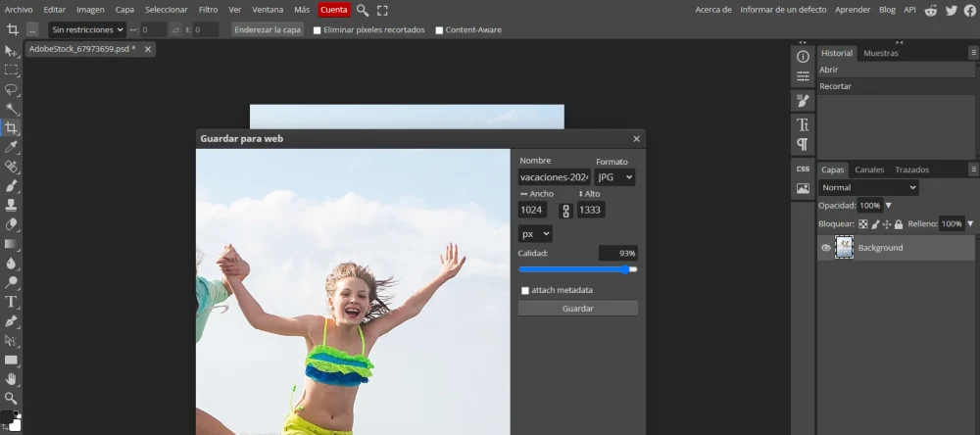The height and width of the screenshot is (435, 980).
Task: Expand the Opacidad arrow
Action: click(889, 206)
